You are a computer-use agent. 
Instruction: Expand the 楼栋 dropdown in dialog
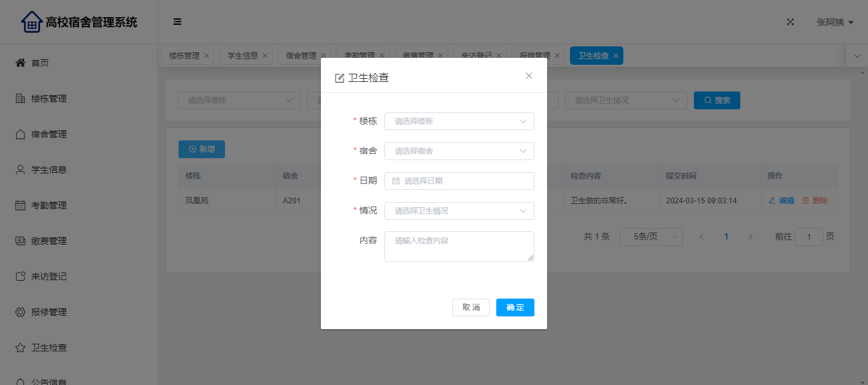pos(459,121)
